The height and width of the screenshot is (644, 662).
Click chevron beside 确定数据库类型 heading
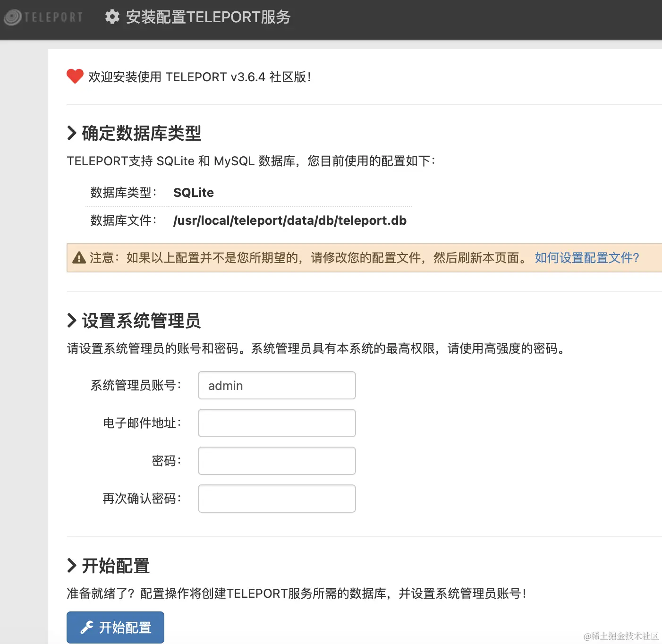(x=72, y=133)
